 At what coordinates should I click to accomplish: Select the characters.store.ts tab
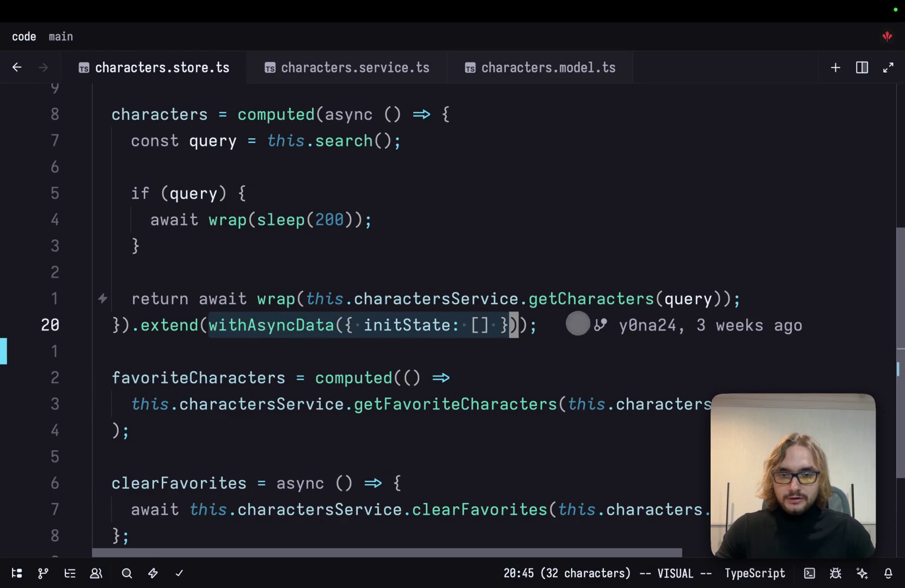[154, 68]
